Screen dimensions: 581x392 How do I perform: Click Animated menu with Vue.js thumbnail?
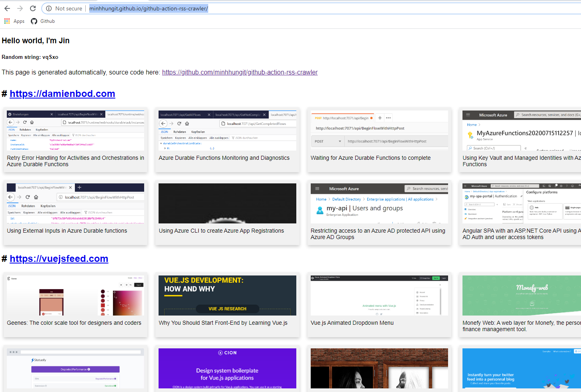(379, 296)
